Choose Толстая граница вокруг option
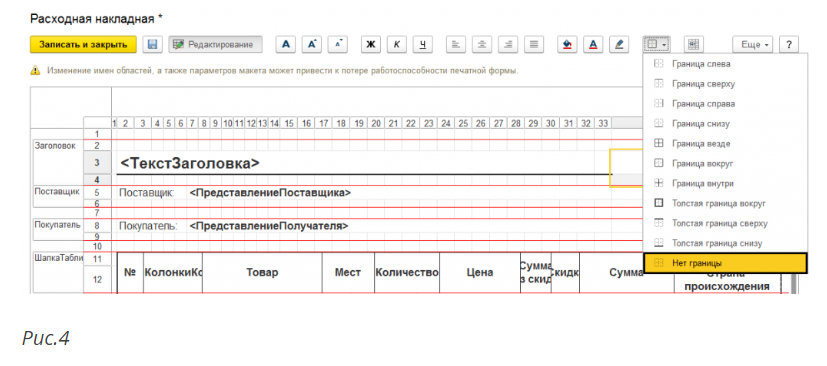 725,203
